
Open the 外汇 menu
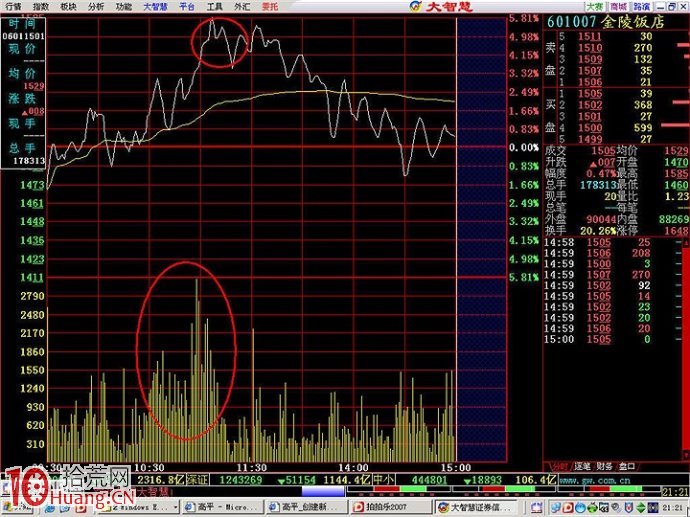242,7
